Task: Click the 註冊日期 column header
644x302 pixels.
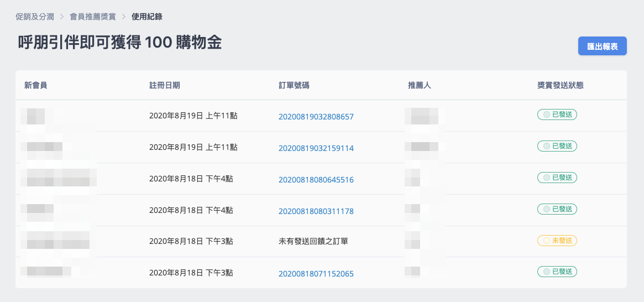Action: pyautogui.click(x=164, y=86)
